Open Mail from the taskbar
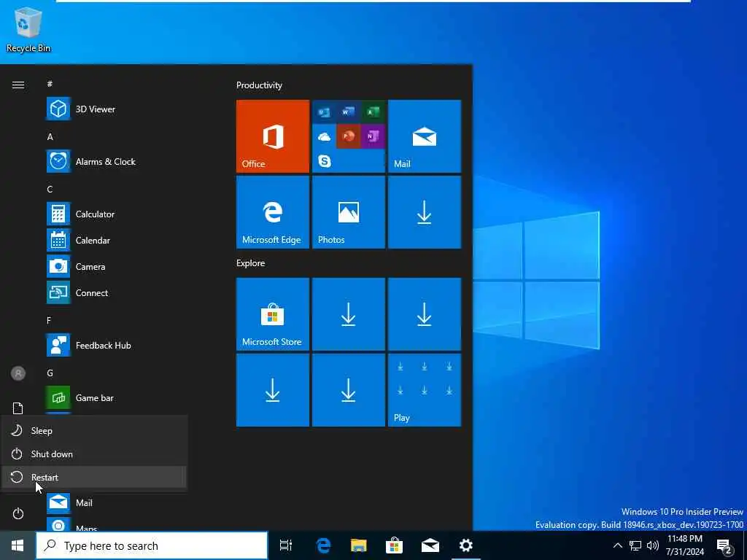This screenshot has width=747, height=560. [430, 545]
